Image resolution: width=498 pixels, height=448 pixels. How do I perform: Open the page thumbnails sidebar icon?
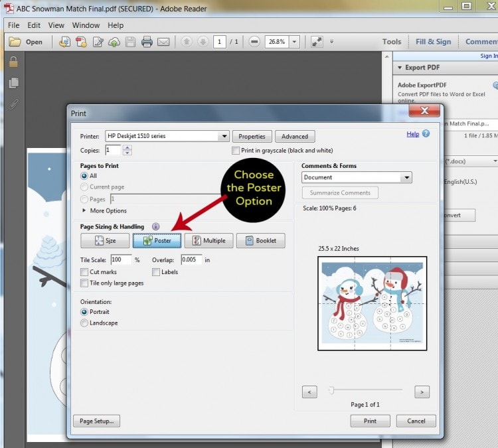13,83
